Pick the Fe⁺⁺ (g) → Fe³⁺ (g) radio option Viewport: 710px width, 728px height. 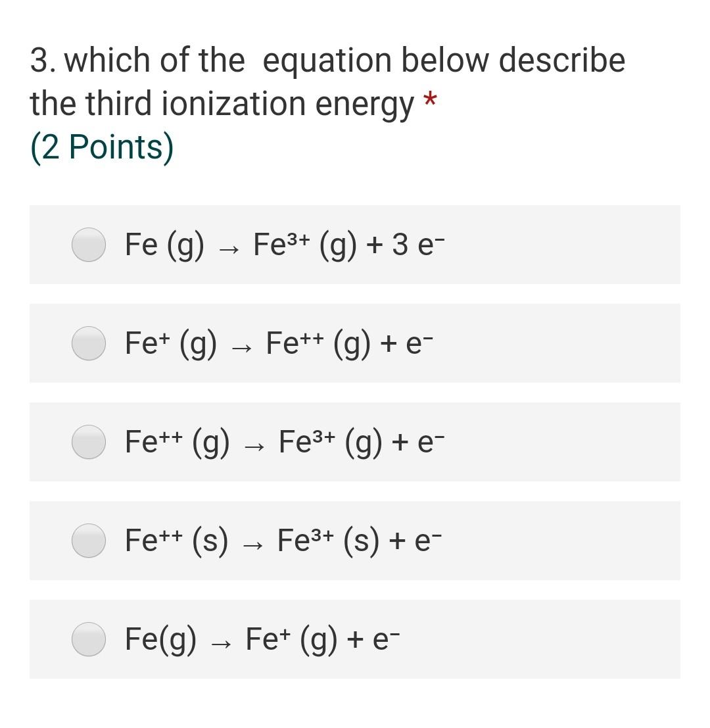89,442
